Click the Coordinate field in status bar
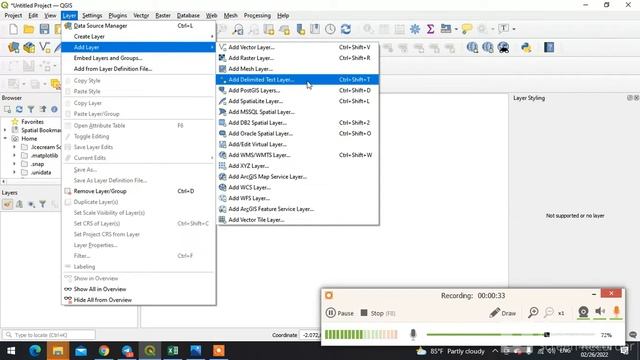 (310, 335)
